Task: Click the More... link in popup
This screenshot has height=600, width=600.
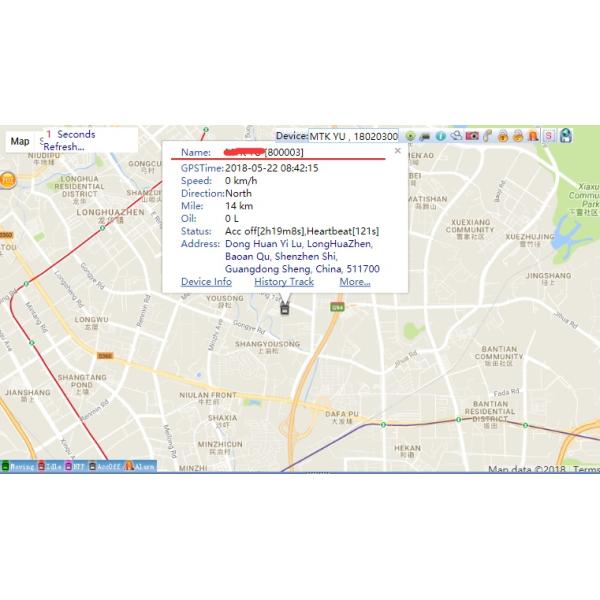Action: pyautogui.click(x=354, y=282)
